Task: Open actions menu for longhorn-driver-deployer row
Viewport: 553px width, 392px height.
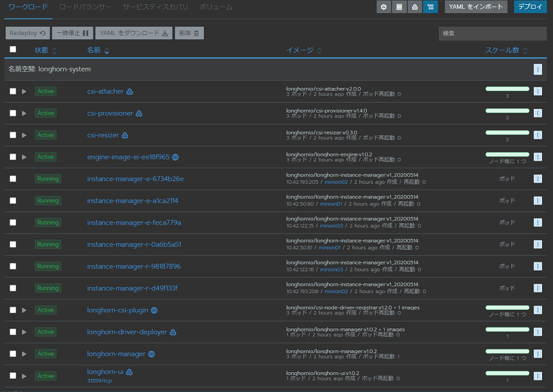Action: click(x=538, y=332)
